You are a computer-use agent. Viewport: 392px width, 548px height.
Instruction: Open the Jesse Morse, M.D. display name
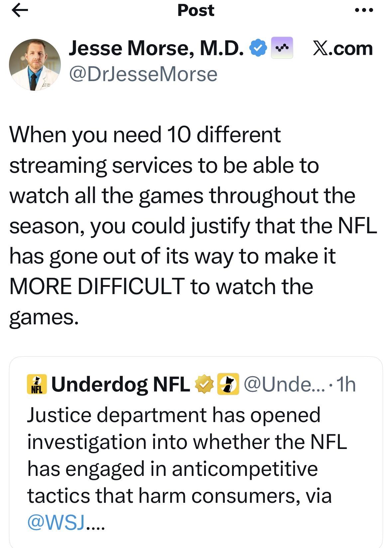156,49
